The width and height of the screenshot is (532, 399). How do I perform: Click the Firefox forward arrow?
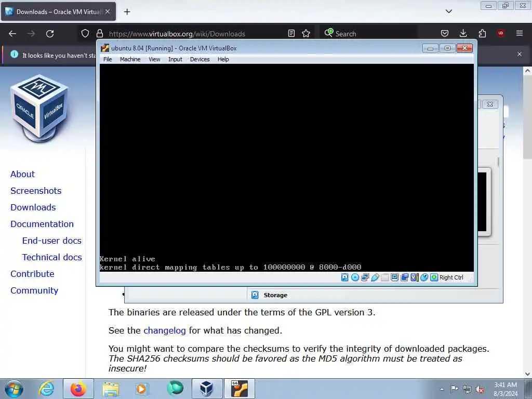tap(31, 34)
